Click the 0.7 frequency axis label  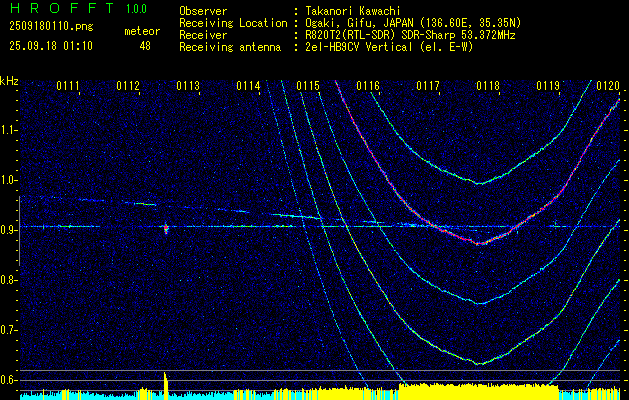coord(9,330)
